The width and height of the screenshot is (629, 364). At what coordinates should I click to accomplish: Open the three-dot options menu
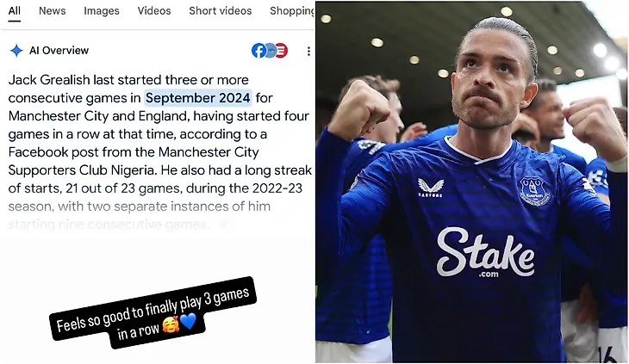308,51
